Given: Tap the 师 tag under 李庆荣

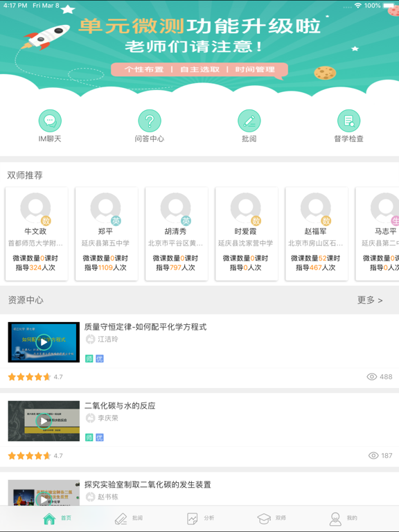Looking at the screenshot, I should point(89,437).
